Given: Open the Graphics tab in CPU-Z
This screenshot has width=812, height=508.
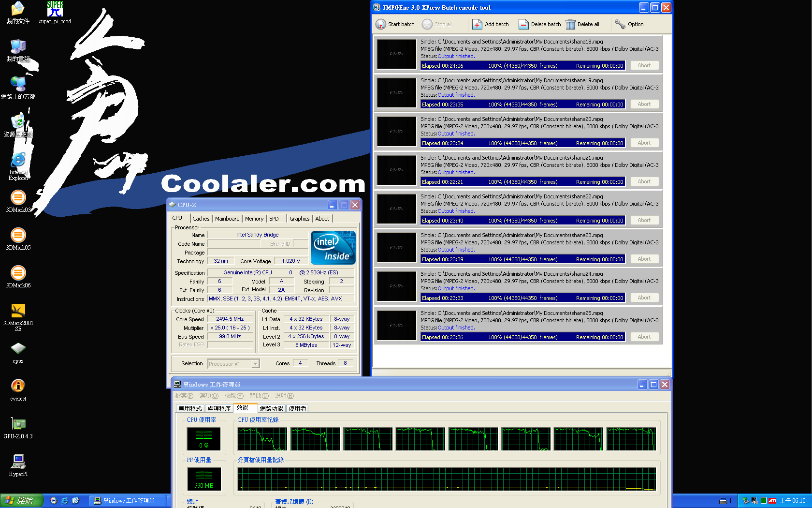Looking at the screenshot, I should click(299, 219).
